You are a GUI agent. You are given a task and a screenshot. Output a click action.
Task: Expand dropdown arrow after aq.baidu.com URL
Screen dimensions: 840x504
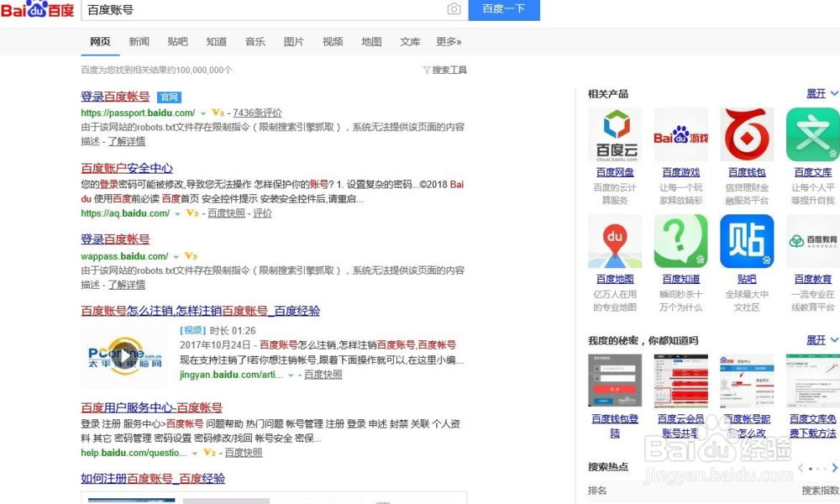coord(177,213)
